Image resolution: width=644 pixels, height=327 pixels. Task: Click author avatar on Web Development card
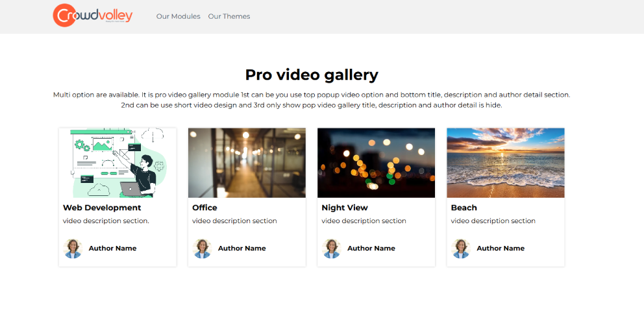(x=73, y=248)
